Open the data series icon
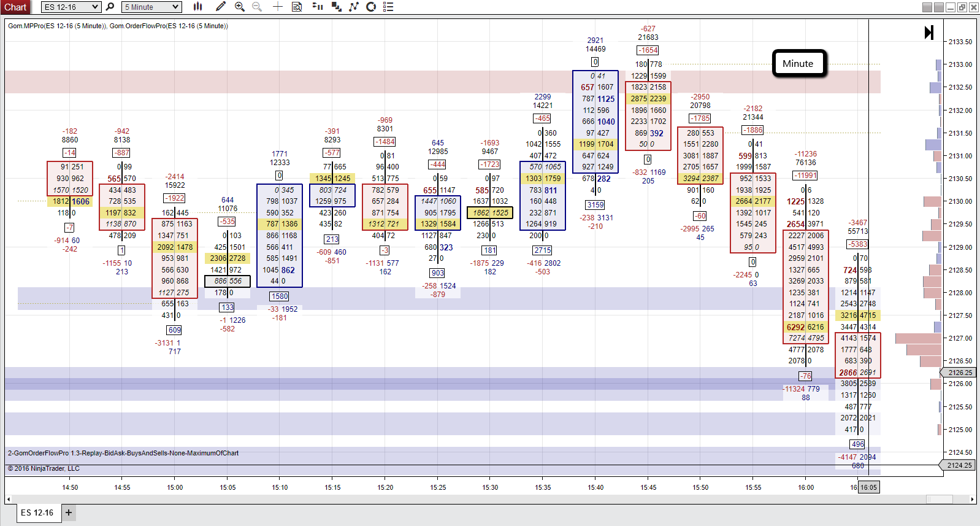980x526 pixels. click(317, 7)
